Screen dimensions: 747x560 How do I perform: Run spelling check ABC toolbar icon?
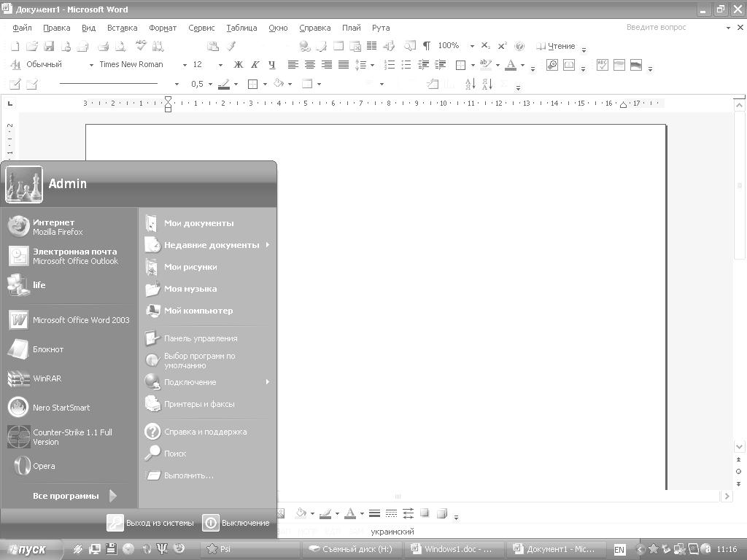(141, 45)
